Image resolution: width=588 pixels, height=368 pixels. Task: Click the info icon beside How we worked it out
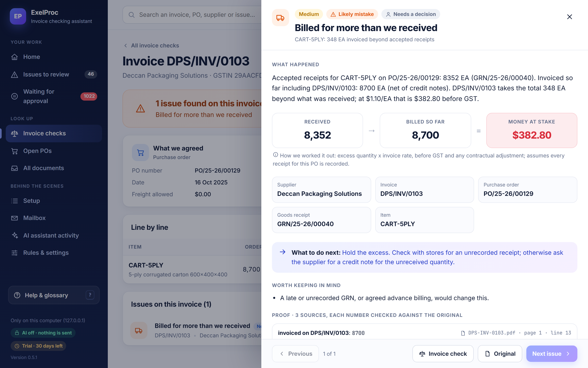pyautogui.click(x=276, y=155)
